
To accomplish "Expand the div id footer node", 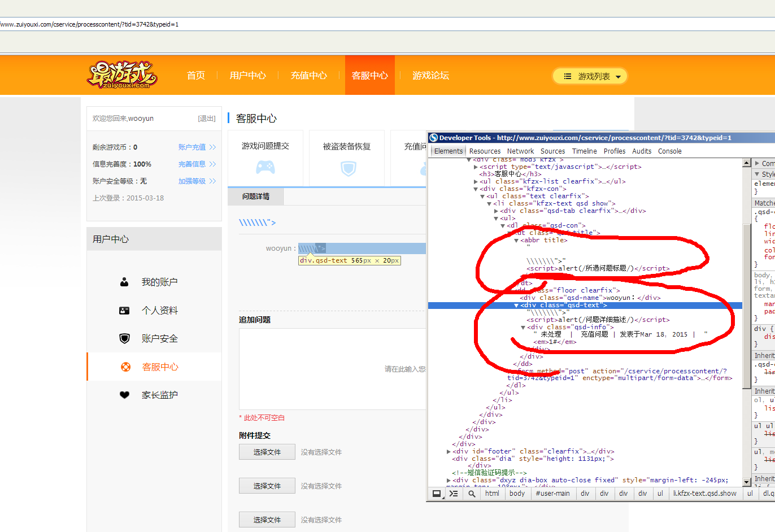I will pyautogui.click(x=449, y=452).
